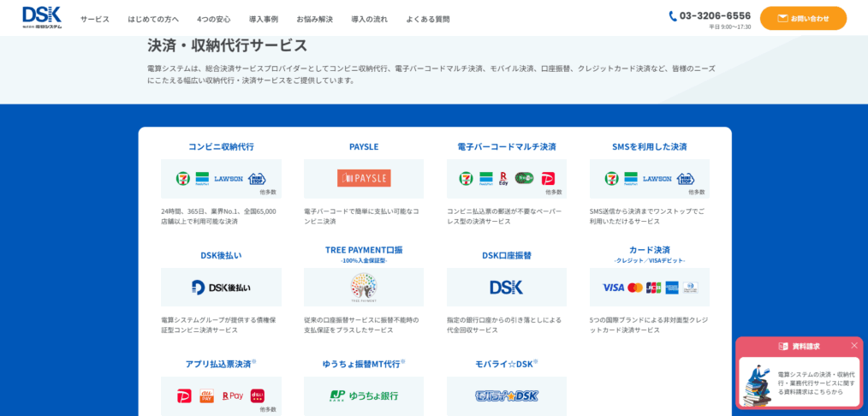
Task: Open the TREE PAYMENT口振 title link
Action: point(364,249)
